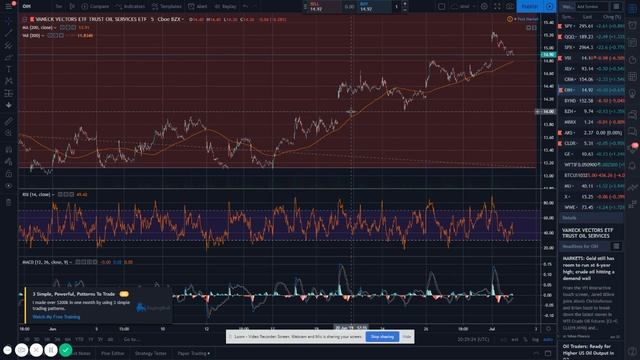The width and height of the screenshot is (640, 360).
Task: Click the blue Publish button
Action: tap(529, 7)
